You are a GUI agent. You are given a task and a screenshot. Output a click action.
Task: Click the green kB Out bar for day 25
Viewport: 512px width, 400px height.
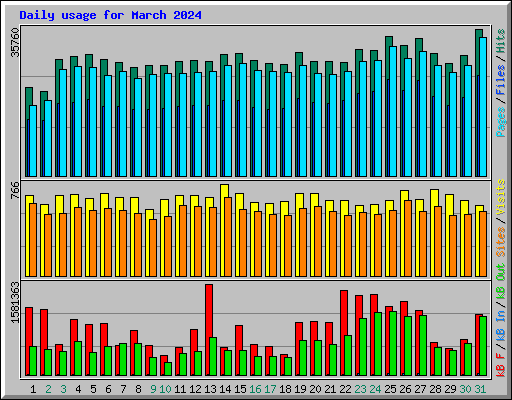click(x=393, y=344)
